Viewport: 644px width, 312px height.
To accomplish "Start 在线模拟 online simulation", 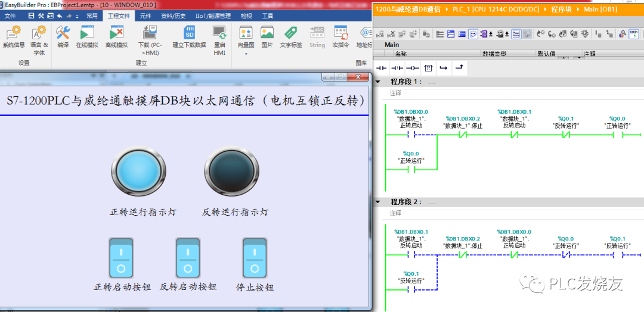I will coord(86,38).
